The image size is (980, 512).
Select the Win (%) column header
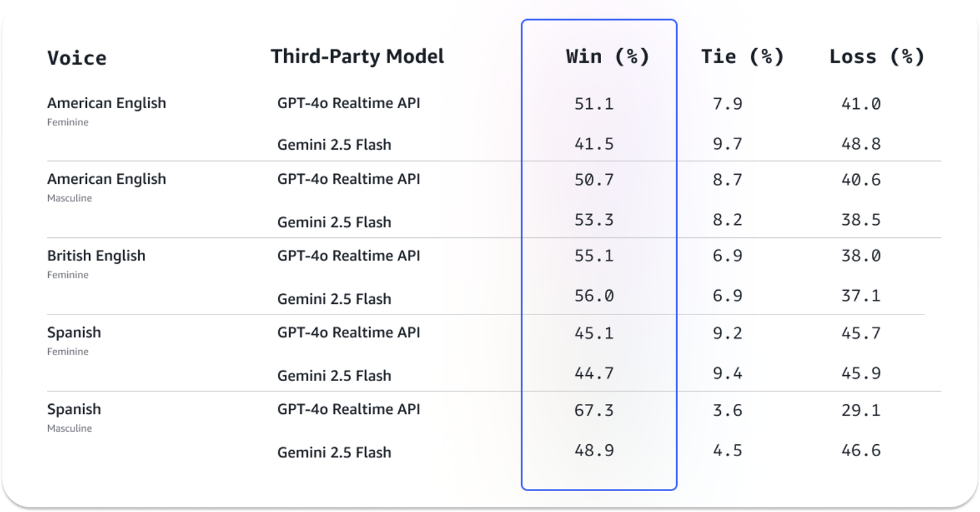click(608, 56)
